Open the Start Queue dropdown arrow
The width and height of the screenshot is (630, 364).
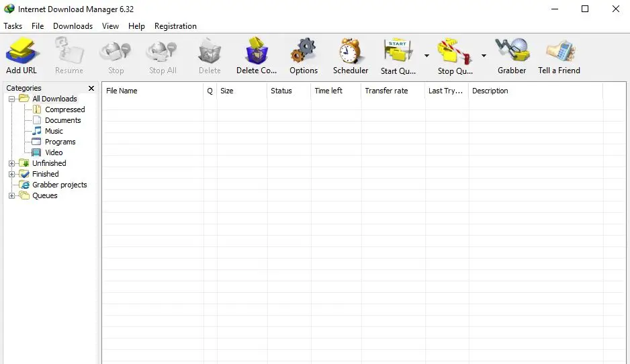(426, 56)
